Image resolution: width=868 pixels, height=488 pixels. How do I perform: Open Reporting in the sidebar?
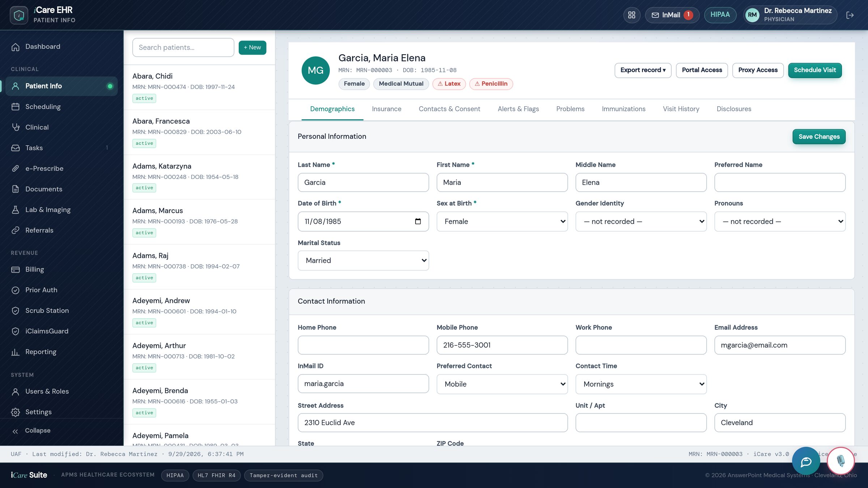point(61,352)
